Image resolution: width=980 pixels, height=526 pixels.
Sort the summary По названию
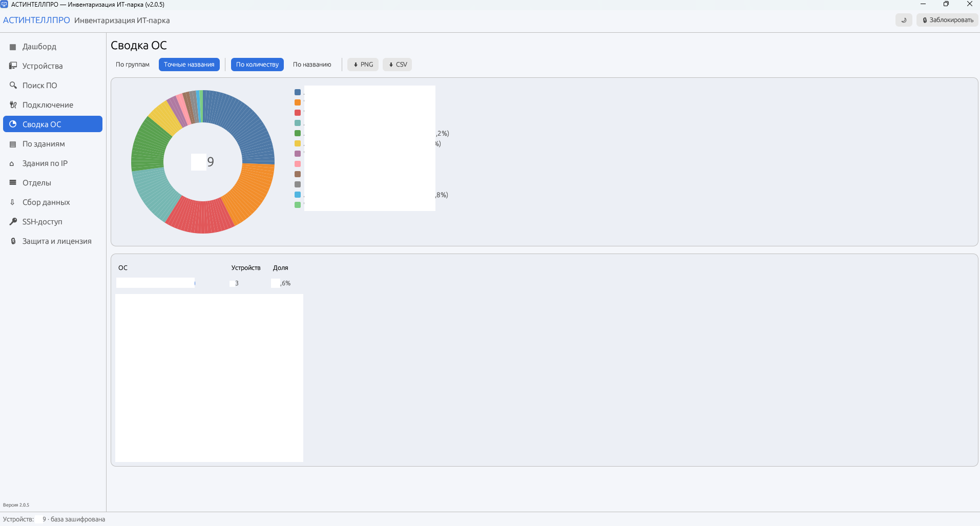point(312,65)
